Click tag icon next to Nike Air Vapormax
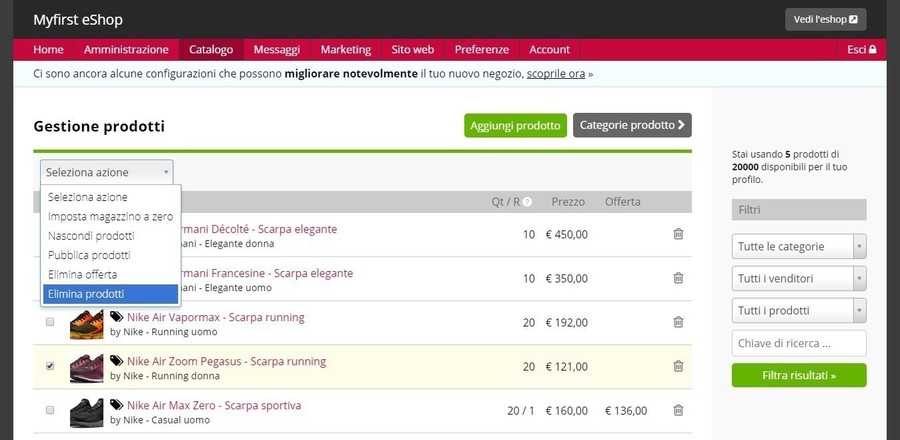This screenshot has height=440, width=900. [x=117, y=317]
